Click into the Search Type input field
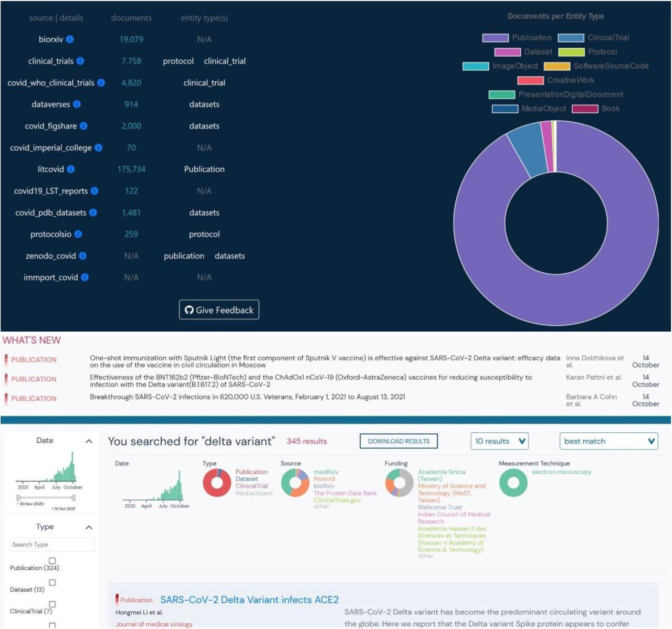Screen dimensions: 672x629 click(x=52, y=545)
